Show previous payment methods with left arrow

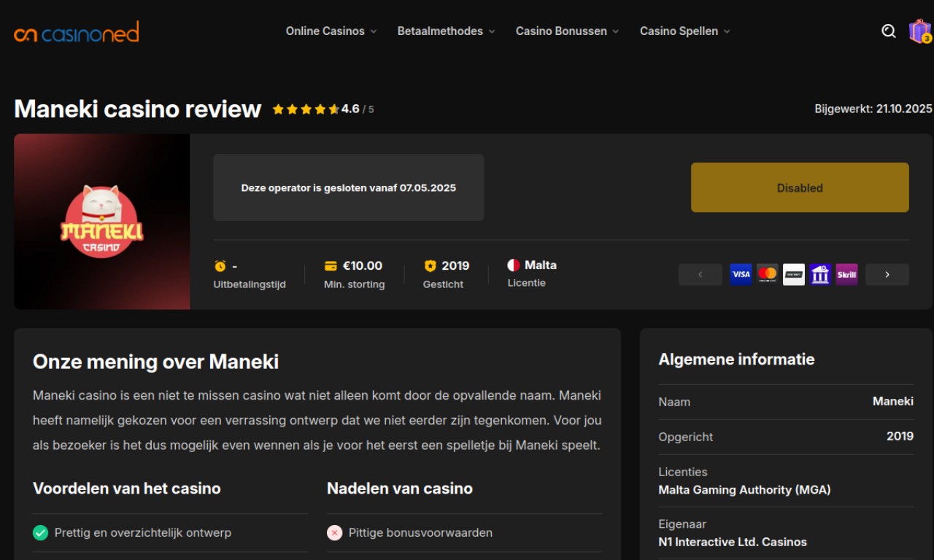pyautogui.click(x=700, y=274)
